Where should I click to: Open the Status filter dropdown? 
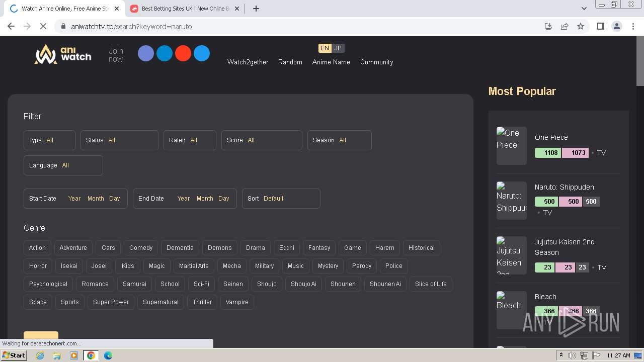(119, 140)
